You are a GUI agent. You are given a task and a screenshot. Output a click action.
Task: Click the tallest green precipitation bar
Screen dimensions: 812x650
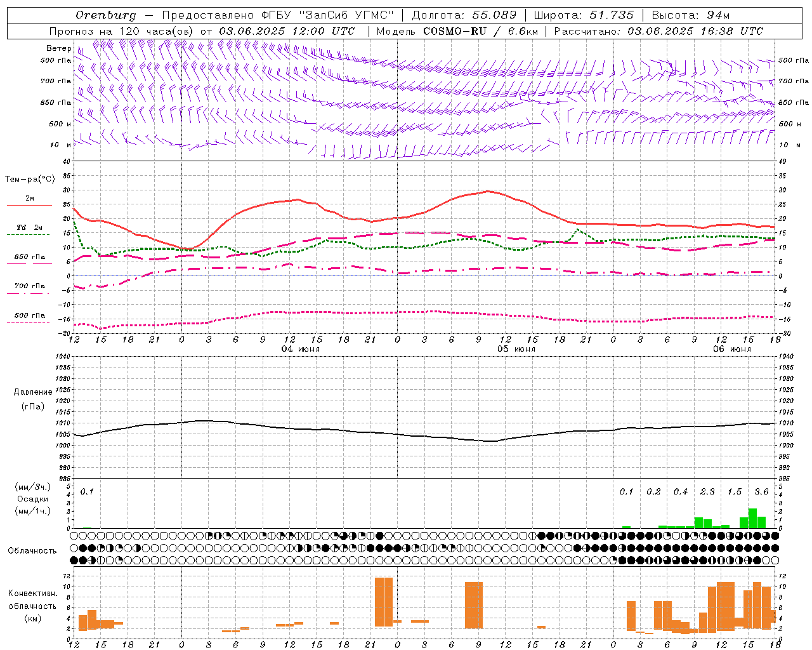tap(752, 518)
